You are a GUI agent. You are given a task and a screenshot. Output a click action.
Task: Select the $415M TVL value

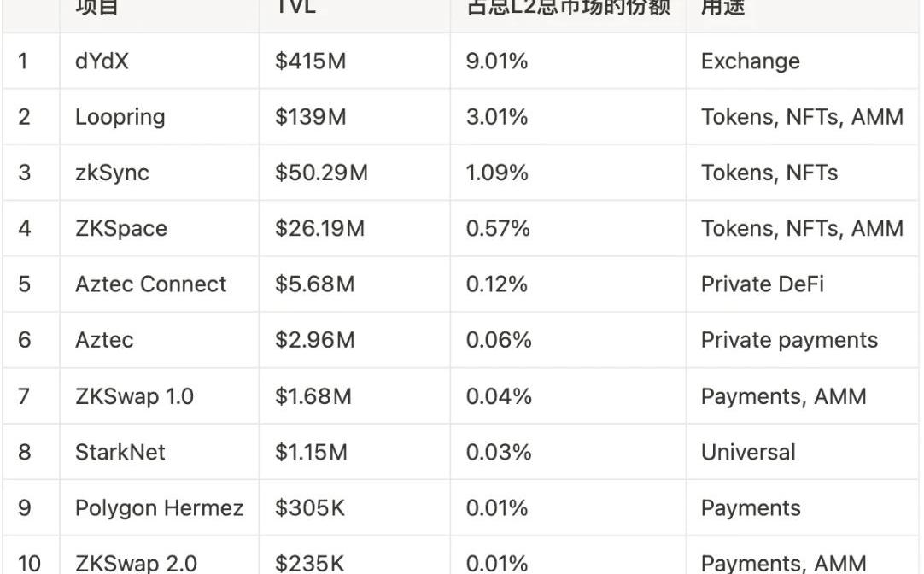tap(310, 61)
